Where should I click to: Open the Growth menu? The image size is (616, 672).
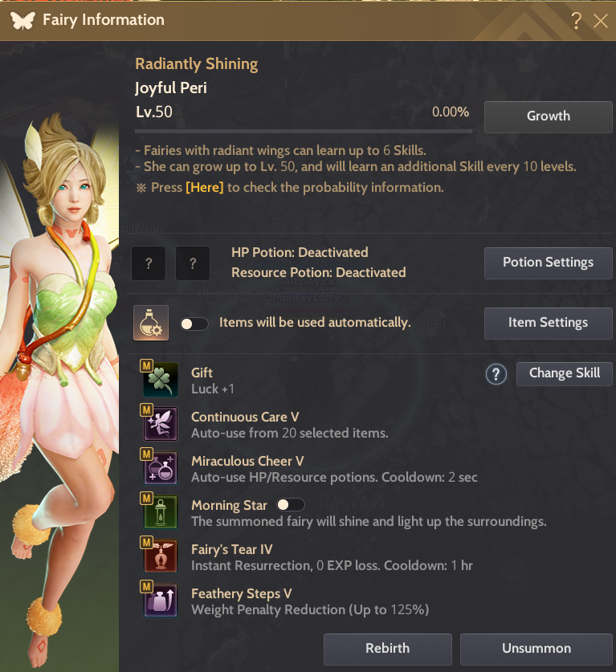549,116
